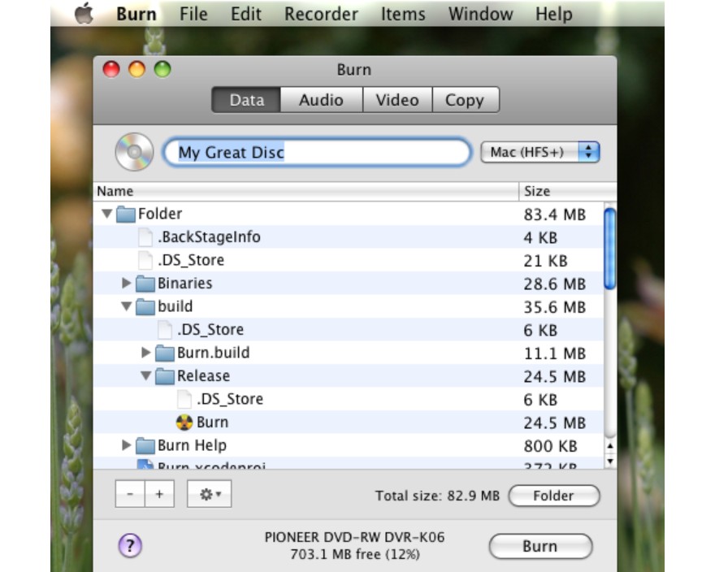The image size is (728, 572).
Task: Select the Binaries folder icon
Action: click(x=145, y=284)
